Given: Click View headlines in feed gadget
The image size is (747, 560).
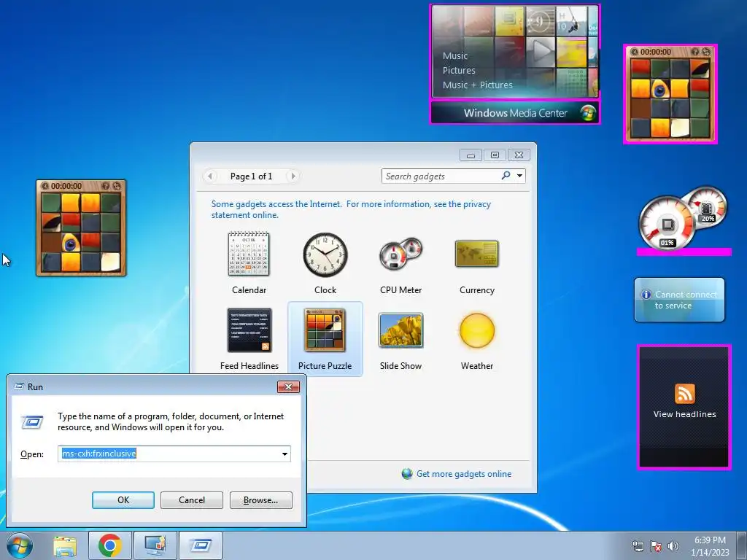Looking at the screenshot, I should click(684, 414).
